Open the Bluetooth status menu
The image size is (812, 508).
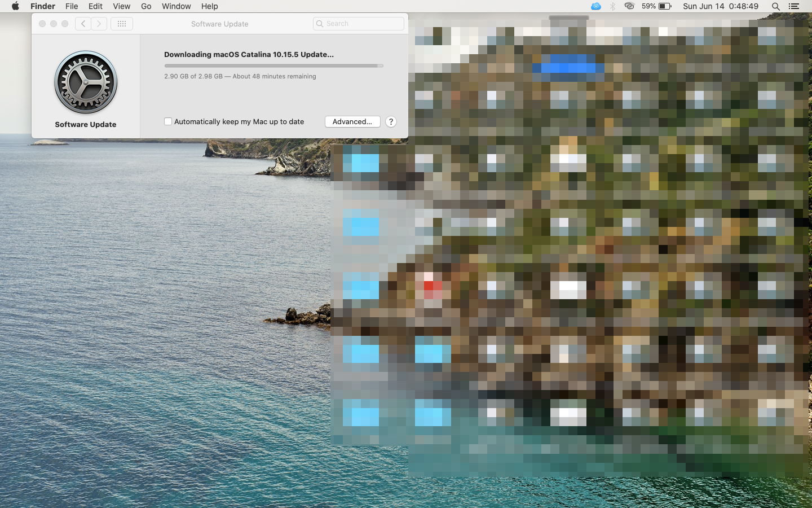[x=612, y=6]
